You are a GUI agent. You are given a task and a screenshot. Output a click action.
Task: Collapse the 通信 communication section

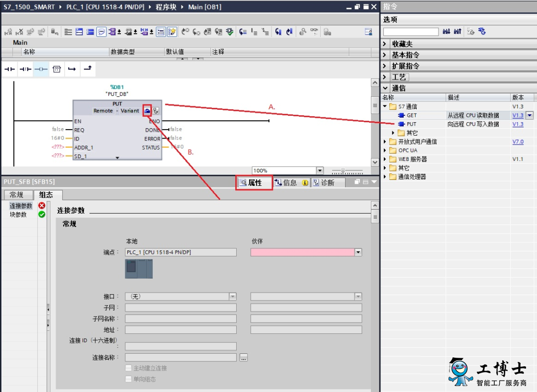385,88
